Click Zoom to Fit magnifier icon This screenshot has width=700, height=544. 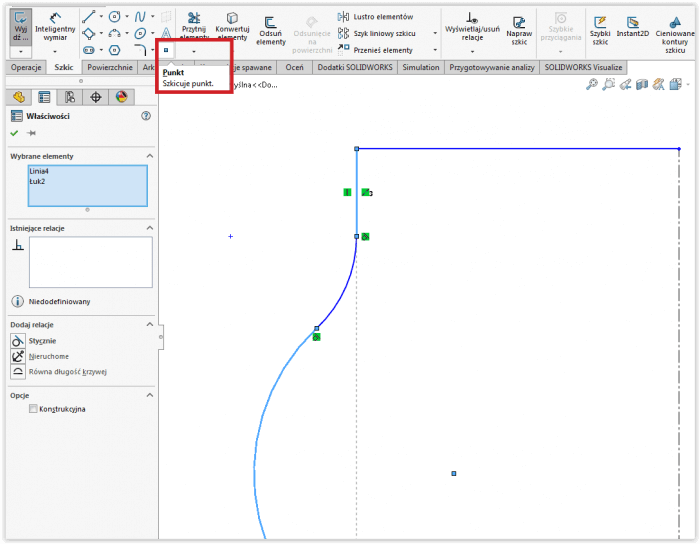tap(592, 84)
